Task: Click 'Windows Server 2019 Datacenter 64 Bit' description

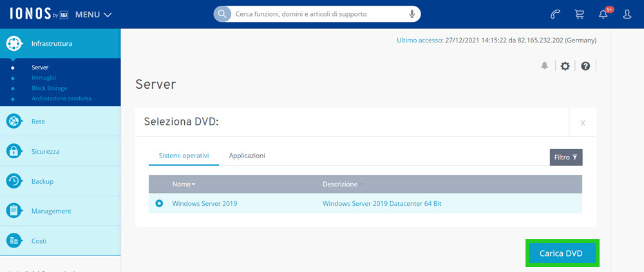Action: point(382,203)
